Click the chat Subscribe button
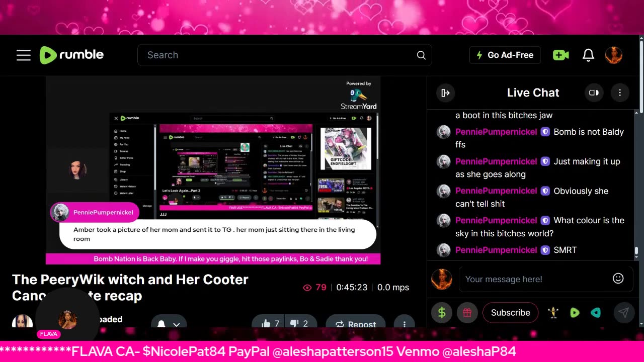This screenshot has height=362, width=644. 510,313
